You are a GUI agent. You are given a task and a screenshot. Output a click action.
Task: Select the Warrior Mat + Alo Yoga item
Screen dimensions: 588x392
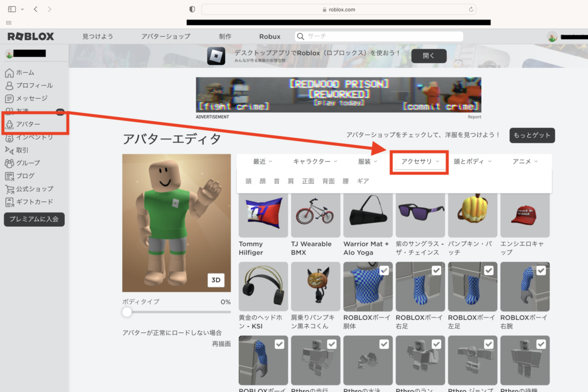pos(368,215)
